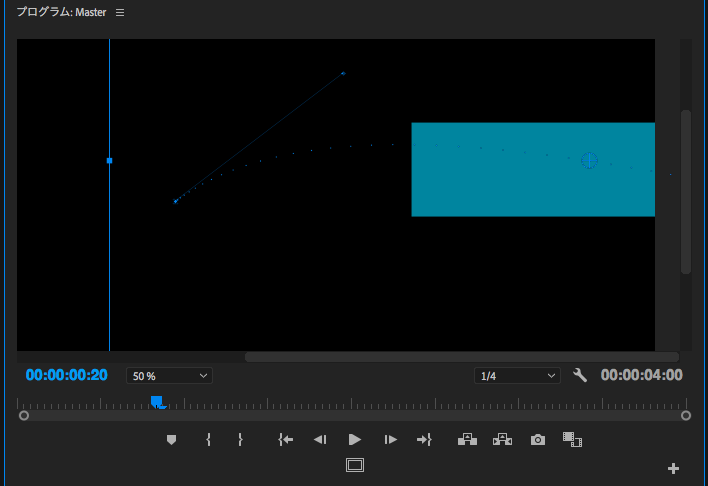The height and width of the screenshot is (486, 708).
Task: Open the Program Master panel menu
Action: 120,13
